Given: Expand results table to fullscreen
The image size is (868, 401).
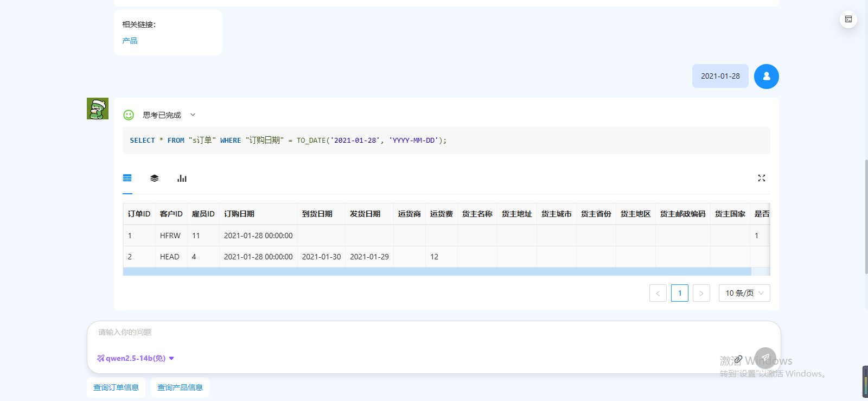Looking at the screenshot, I should point(761,178).
